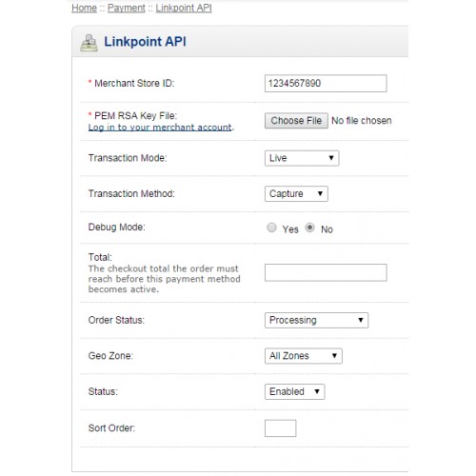Click the Linkpoint API payment icon
Screen dimensions: 476x476
pos(89,43)
